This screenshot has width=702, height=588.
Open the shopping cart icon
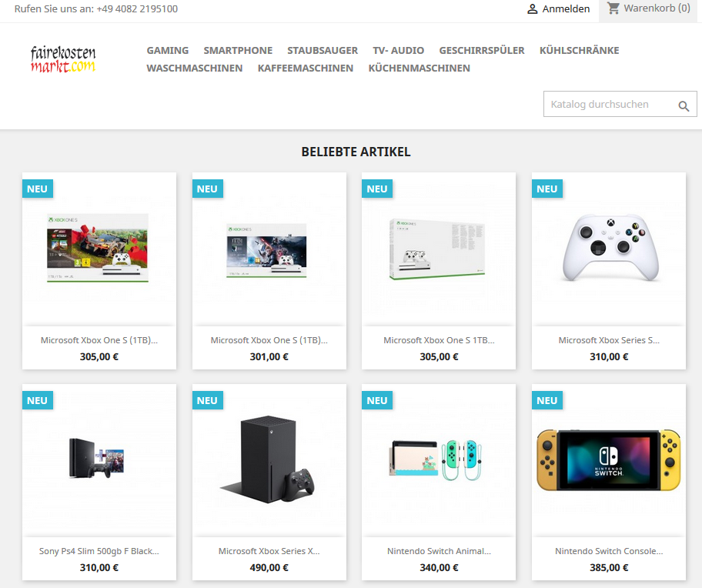pos(613,8)
